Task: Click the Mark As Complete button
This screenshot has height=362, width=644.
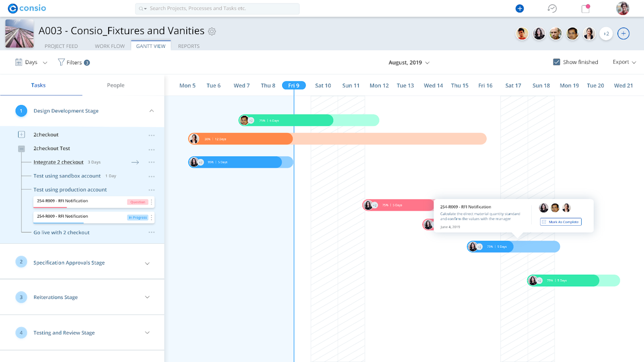Action: pos(560,222)
